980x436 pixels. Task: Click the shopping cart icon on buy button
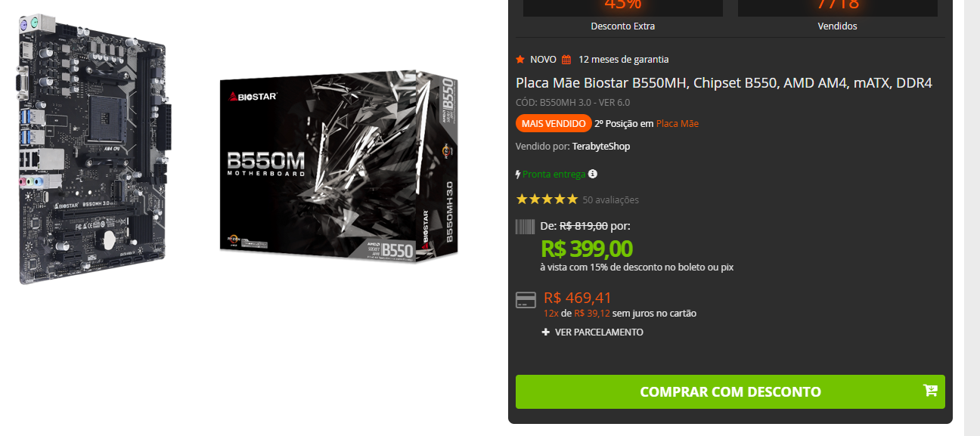tap(930, 391)
